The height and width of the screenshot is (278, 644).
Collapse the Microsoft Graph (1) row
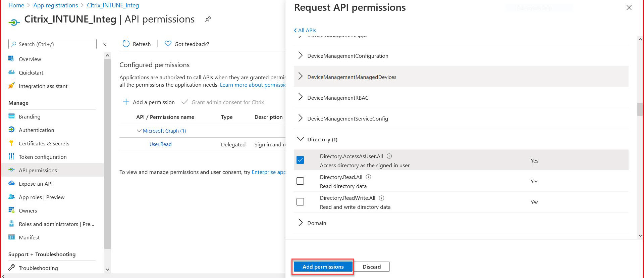(x=139, y=131)
